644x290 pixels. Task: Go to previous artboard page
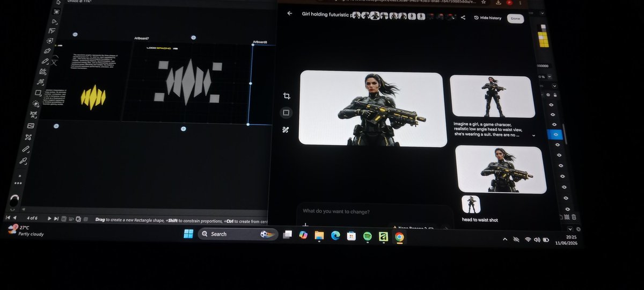pos(14,218)
